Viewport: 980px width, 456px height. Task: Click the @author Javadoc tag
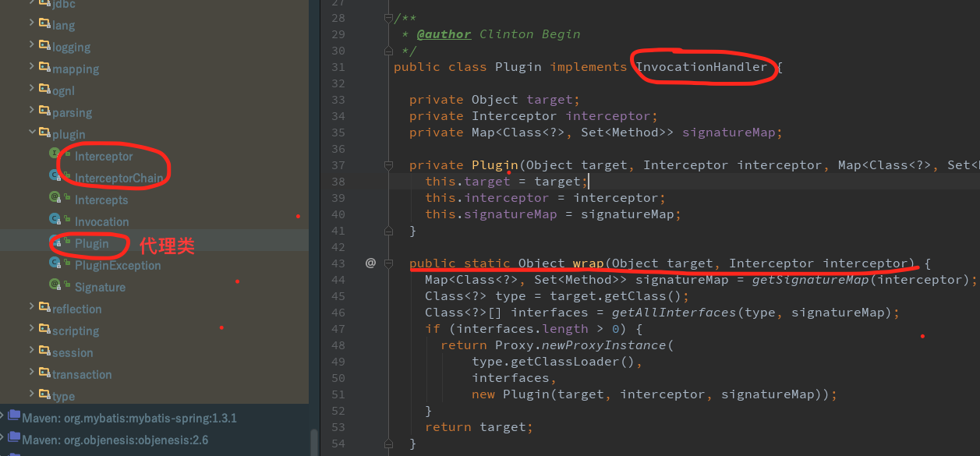pos(444,34)
